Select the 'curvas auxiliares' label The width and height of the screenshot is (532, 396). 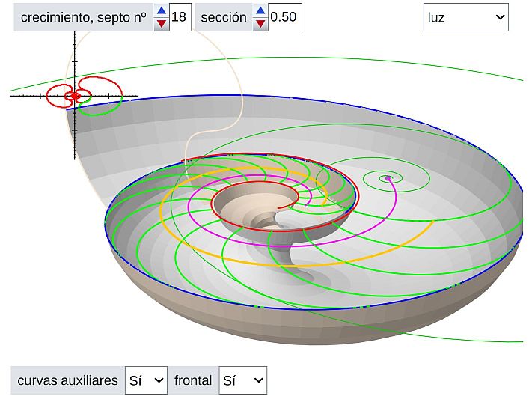pyautogui.click(x=67, y=380)
